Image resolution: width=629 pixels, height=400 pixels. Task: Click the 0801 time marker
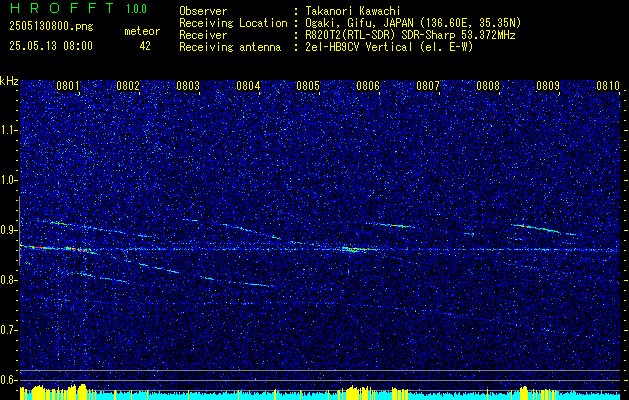point(68,86)
